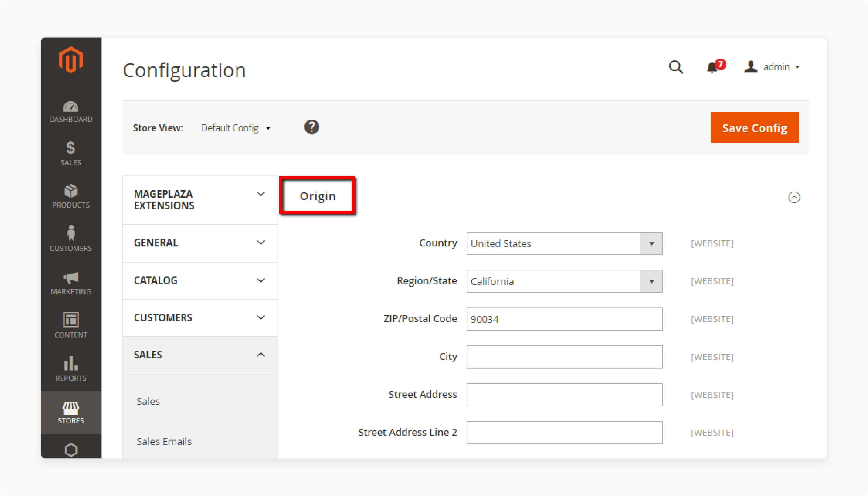Click the Country field label
The height and width of the screenshot is (496, 868).
438,243
